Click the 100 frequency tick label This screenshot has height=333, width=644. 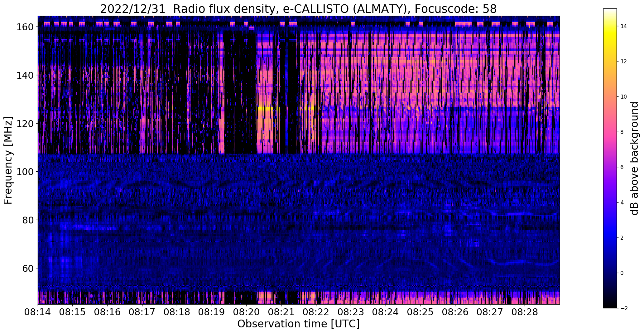[x=25, y=172]
